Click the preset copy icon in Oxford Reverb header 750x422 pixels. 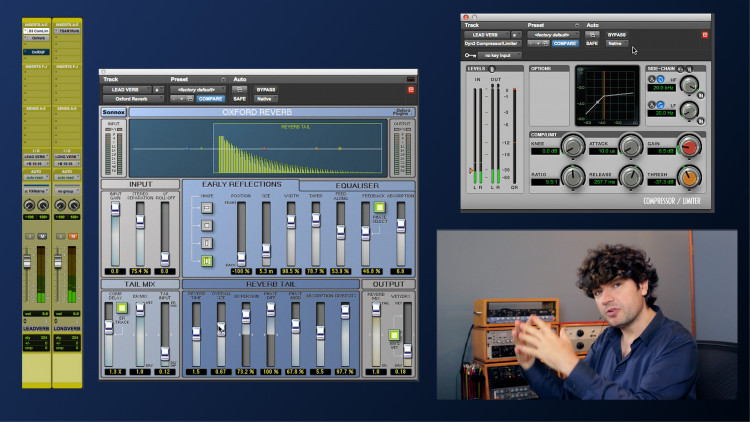click(190, 99)
